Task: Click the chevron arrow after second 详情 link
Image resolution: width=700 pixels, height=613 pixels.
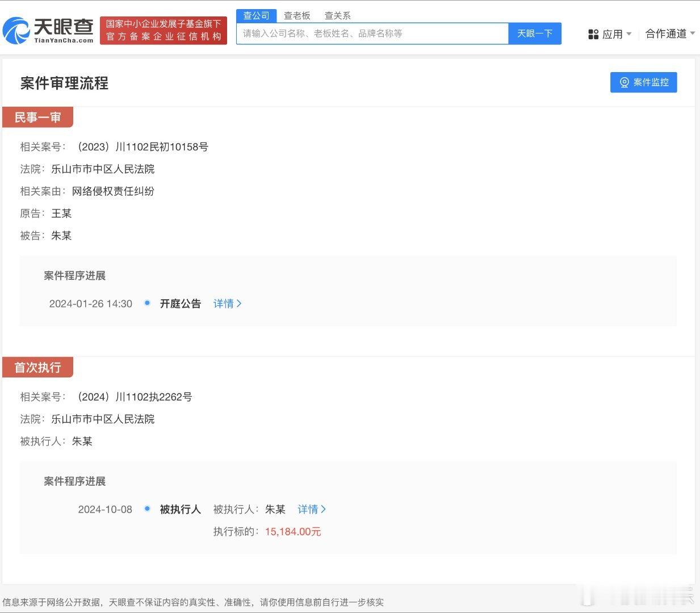Action: [325, 509]
